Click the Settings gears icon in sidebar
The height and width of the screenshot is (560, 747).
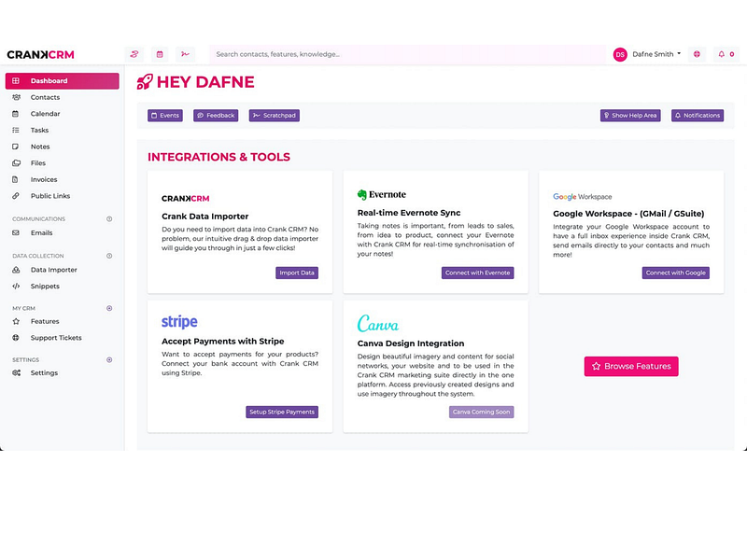16,372
